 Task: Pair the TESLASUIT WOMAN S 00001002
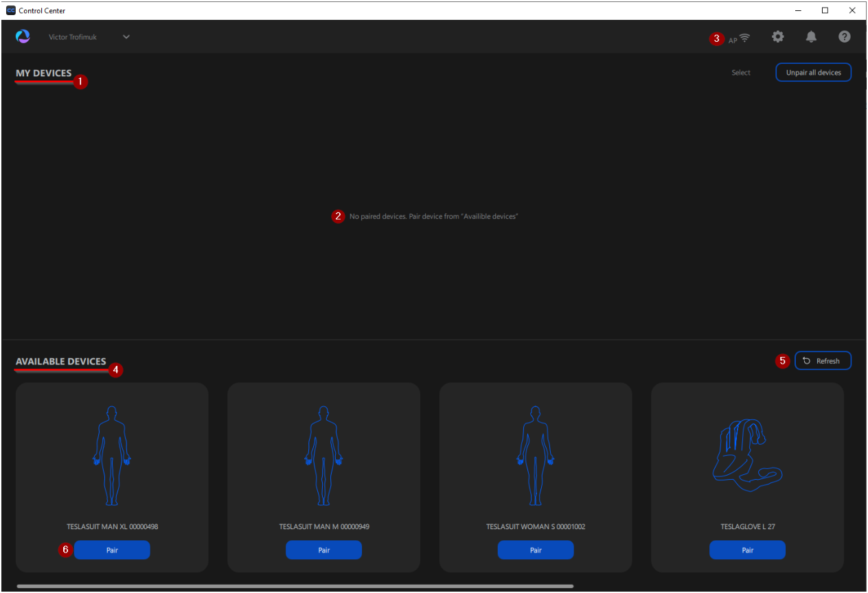536,550
